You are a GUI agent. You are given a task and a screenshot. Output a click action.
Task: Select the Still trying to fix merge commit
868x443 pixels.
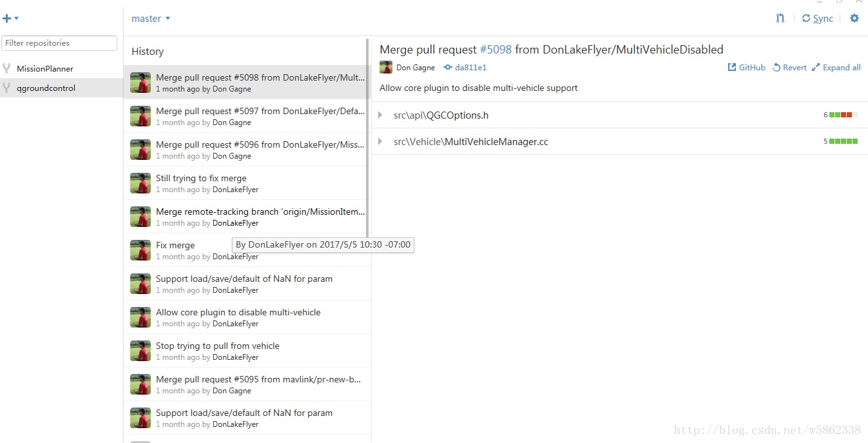tap(247, 183)
